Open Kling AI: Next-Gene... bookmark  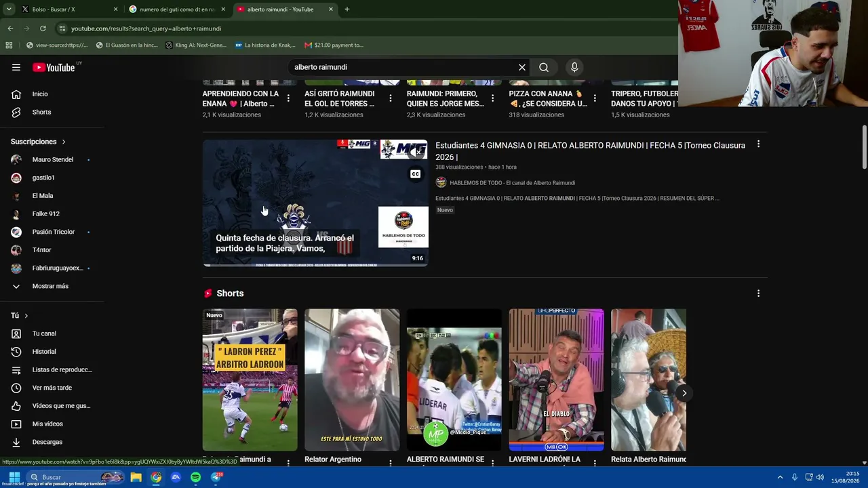click(196, 45)
